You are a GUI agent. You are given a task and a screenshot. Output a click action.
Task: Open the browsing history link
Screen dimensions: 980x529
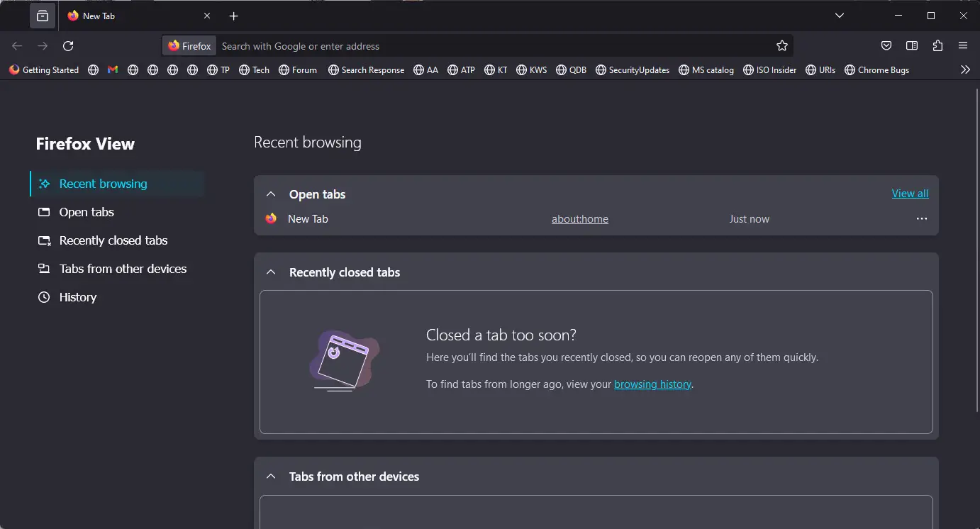coord(652,384)
